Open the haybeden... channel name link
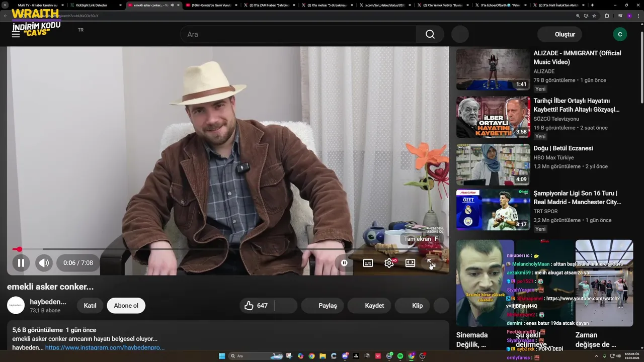 [48, 302]
